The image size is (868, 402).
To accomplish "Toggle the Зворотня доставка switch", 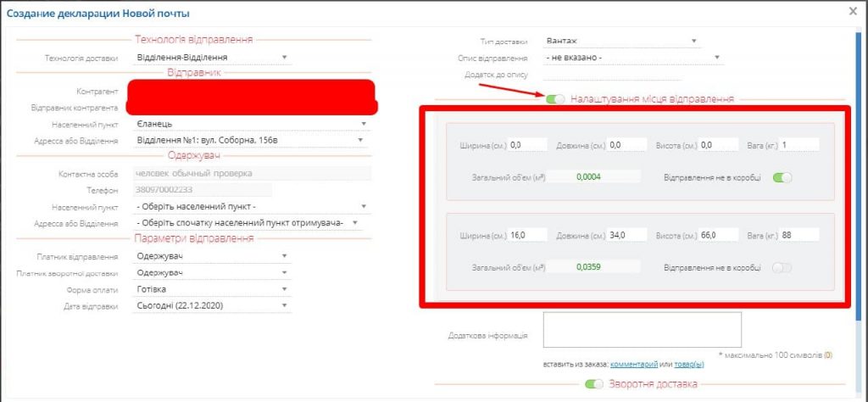I will (x=594, y=383).
